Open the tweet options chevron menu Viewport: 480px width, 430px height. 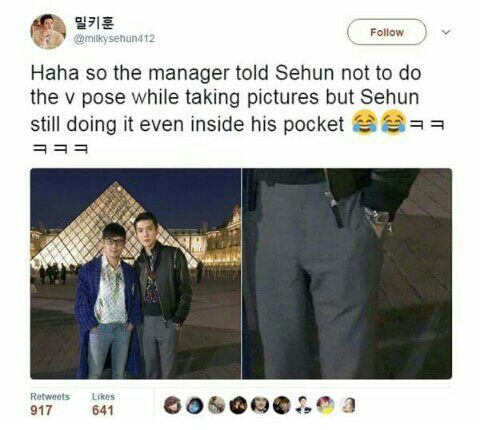click(x=446, y=32)
